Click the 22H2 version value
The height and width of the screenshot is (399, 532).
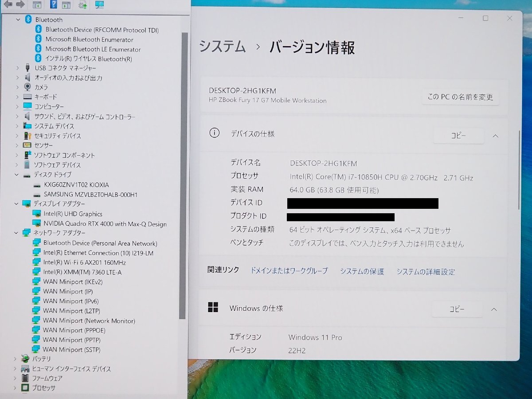[297, 351]
